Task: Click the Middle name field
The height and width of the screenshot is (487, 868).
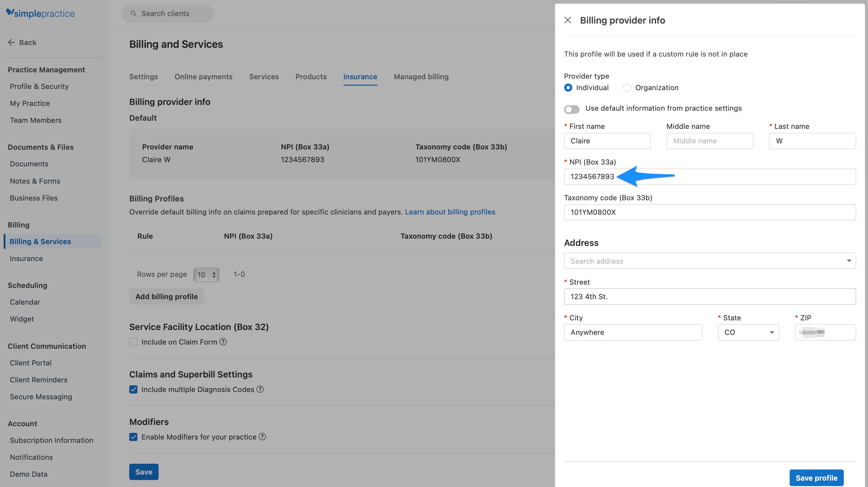Action: pyautogui.click(x=710, y=141)
